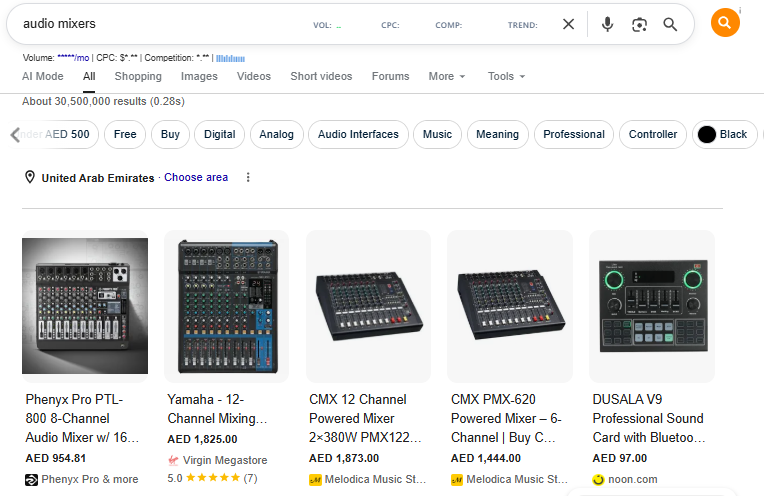Viewport: 764px width, 496px height.
Task: Select the Meaning filter chip
Action: [497, 134]
